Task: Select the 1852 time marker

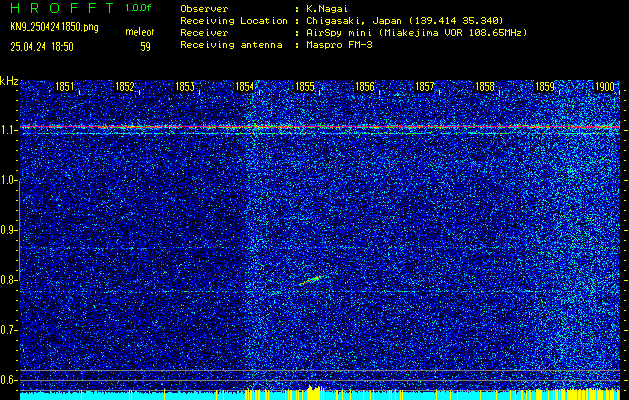Action: [x=125, y=87]
